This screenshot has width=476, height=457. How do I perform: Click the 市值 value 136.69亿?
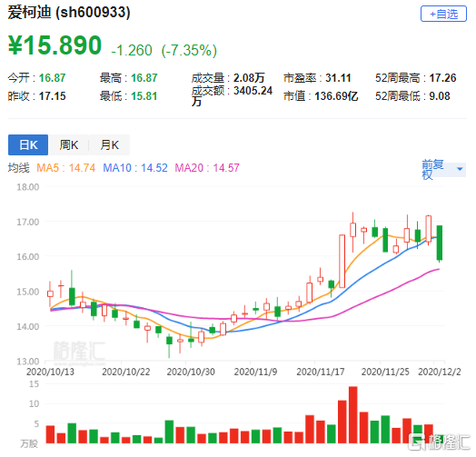click(x=336, y=96)
